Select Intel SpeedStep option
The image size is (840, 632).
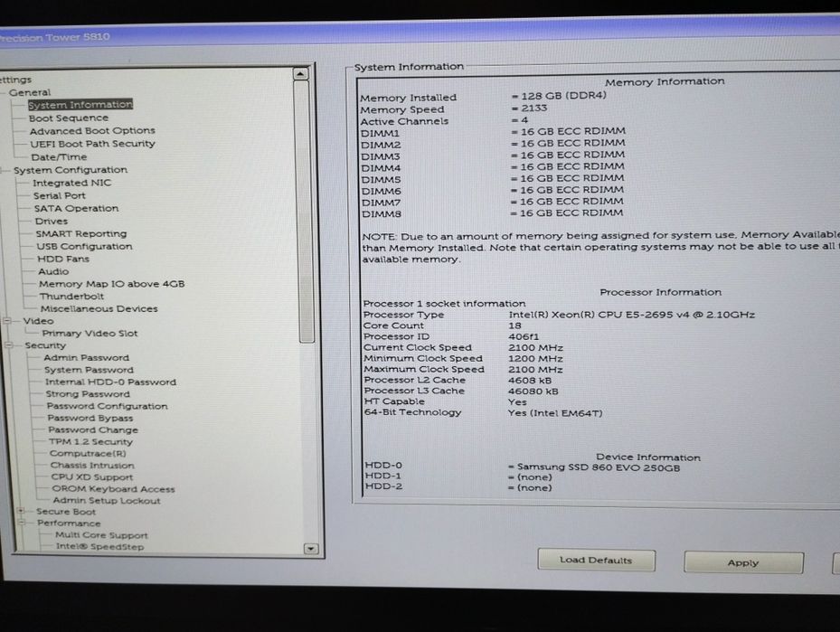pyautogui.click(x=99, y=547)
